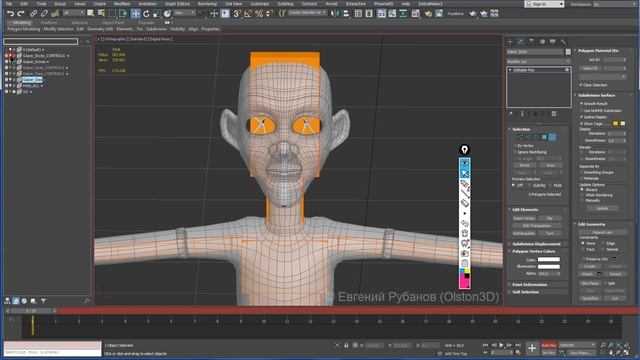Activate the Select and Move tool
Screen dimensions: 640x360
click(x=136, y=14)
